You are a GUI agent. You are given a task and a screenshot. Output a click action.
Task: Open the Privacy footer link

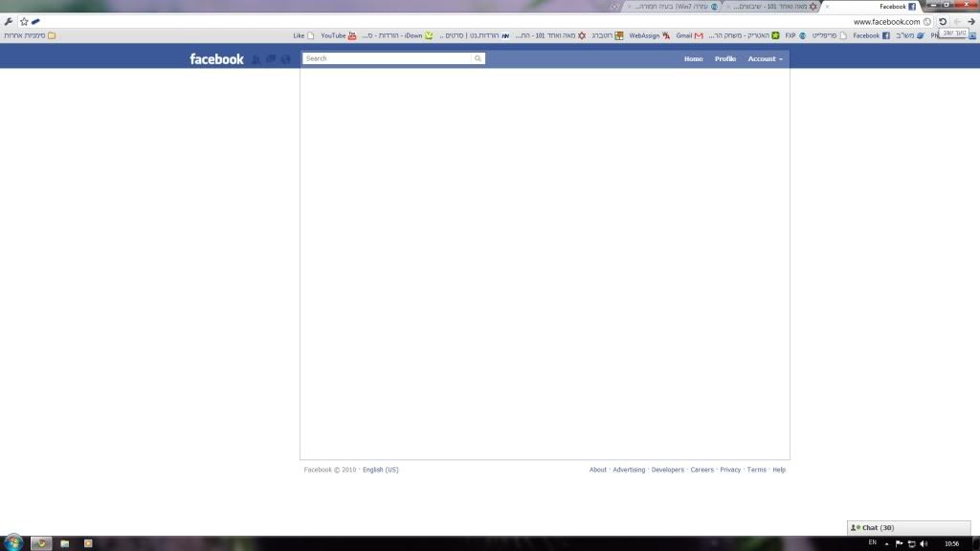pos(730,470)
